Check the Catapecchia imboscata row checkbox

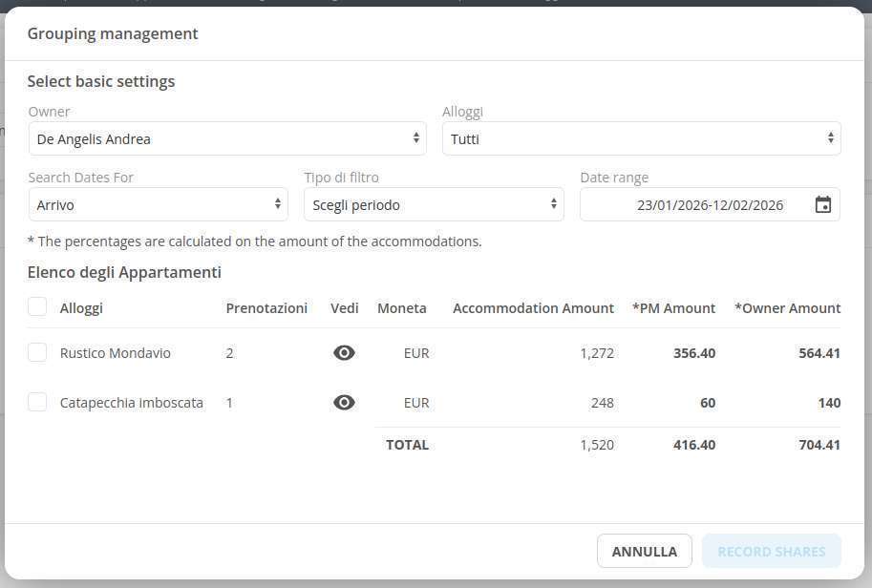click(37, 403)
